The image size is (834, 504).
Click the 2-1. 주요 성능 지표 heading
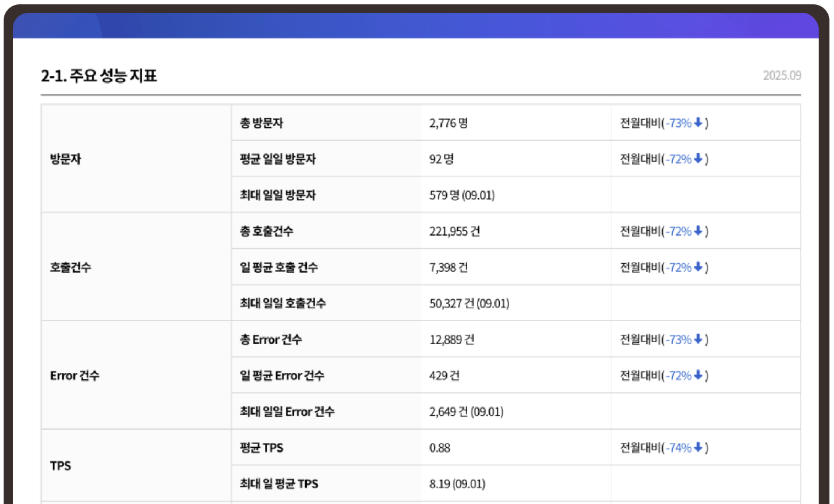pos(99,76)
